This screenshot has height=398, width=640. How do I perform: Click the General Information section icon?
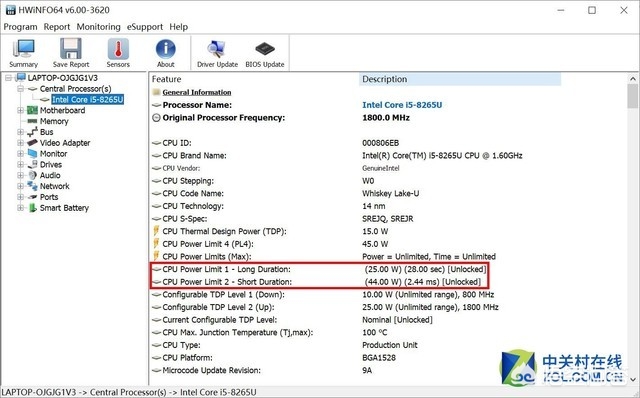(x=156, y=92)
